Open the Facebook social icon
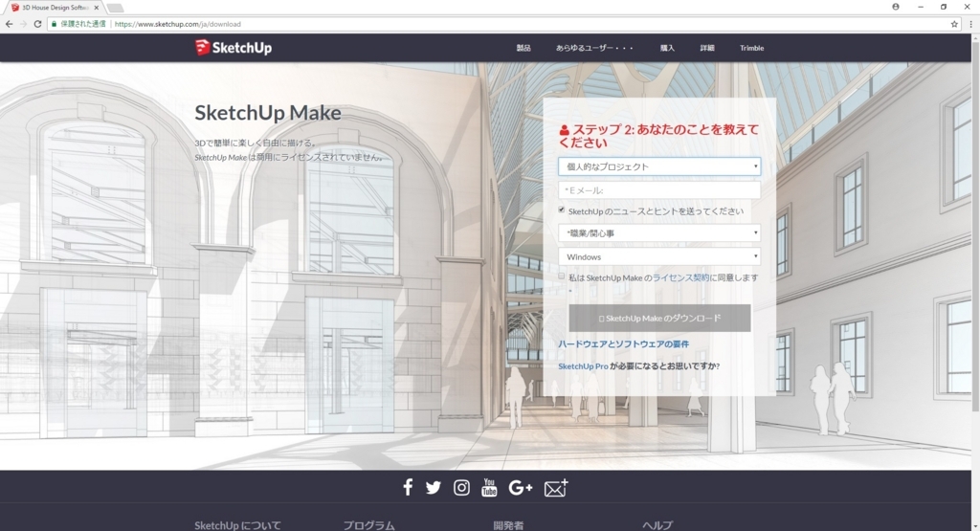The width and height of the screenshot is (980, 531). (x=408, y=487)
